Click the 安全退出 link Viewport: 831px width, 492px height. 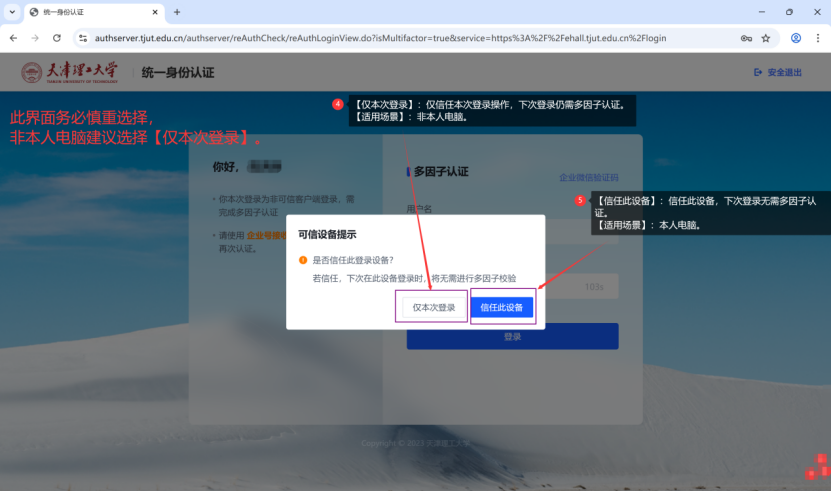point(778,72)
